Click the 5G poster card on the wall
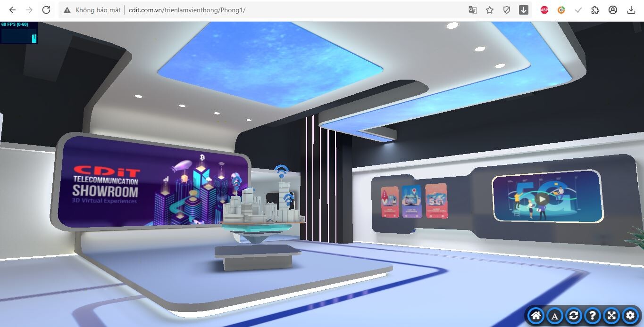The image size is (644, 327). (436, 202)
